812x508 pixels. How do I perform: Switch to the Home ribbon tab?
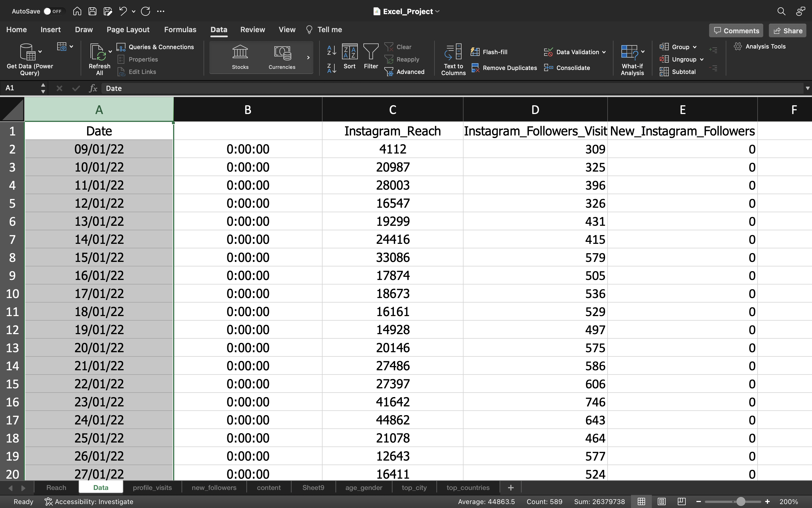(16, 30)
